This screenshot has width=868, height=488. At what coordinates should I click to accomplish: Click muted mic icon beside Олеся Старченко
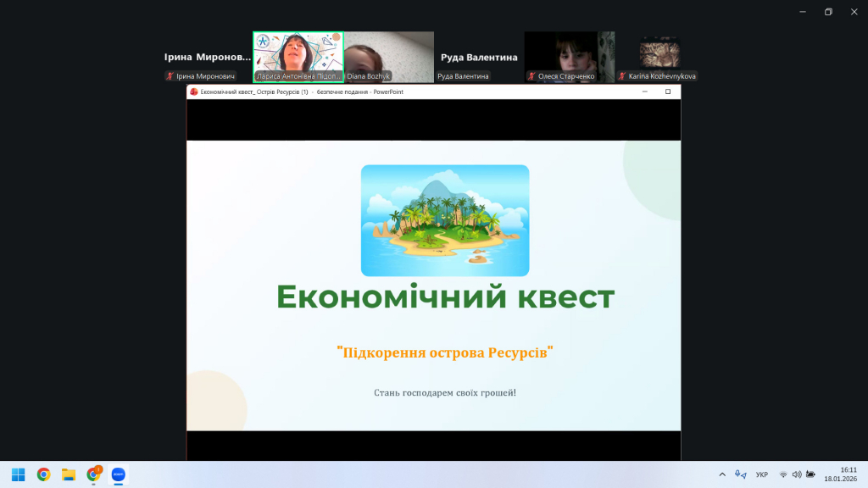[531, 76]
